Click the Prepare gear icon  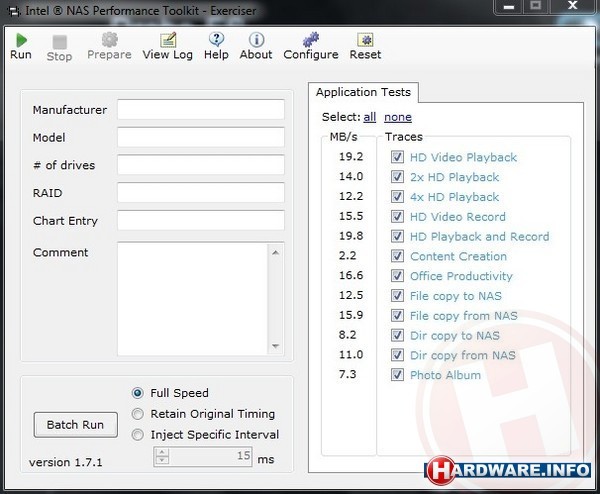coord(109,39)
